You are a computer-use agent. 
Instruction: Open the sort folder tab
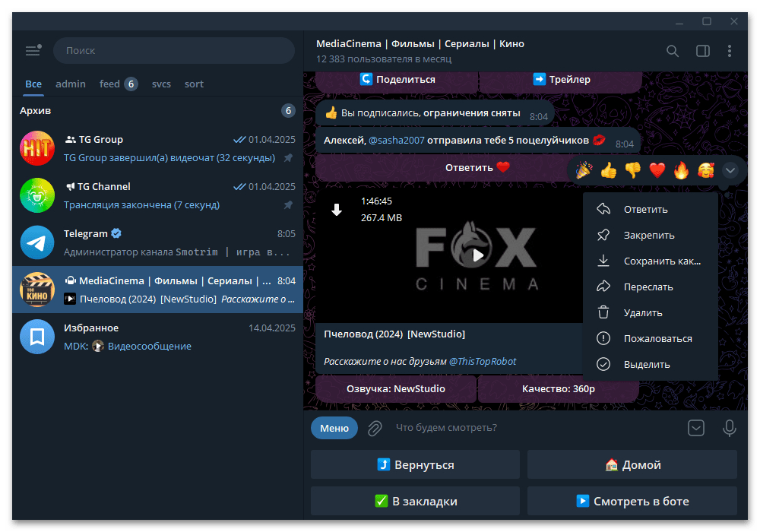click(194, 84)
